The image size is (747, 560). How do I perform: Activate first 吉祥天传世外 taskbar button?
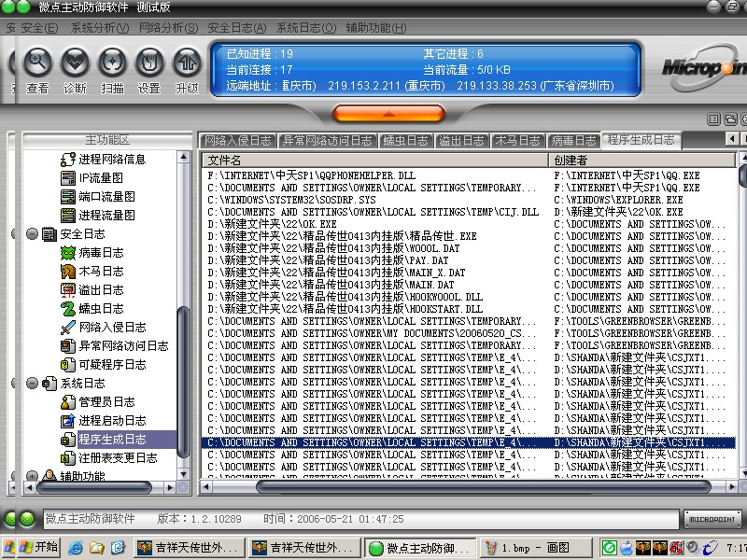190,548
